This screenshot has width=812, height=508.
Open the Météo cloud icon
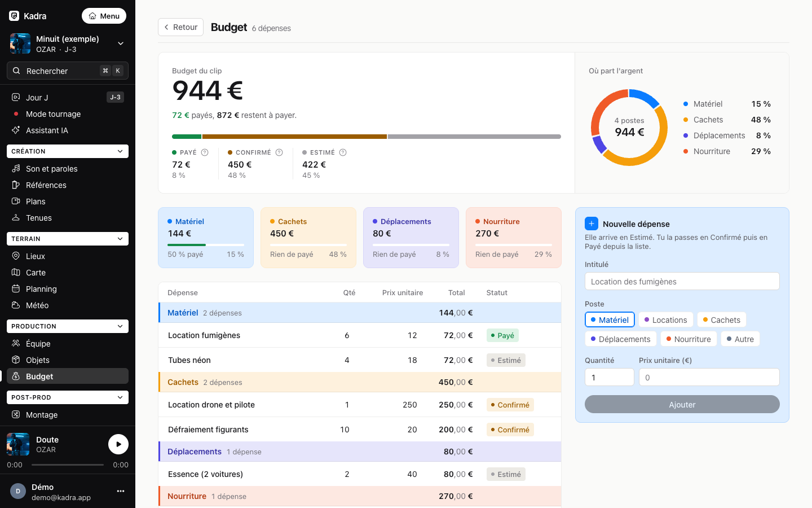(x=16, y=305)
